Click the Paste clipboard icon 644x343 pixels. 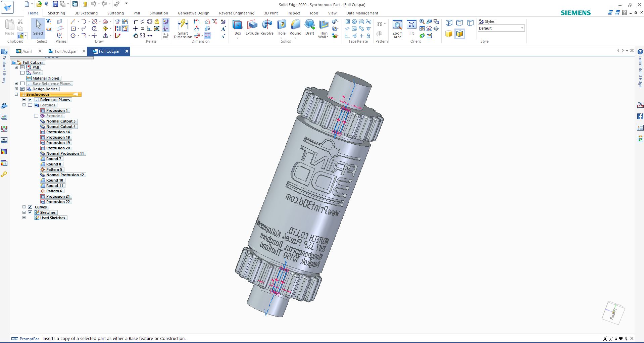(9, 27)
